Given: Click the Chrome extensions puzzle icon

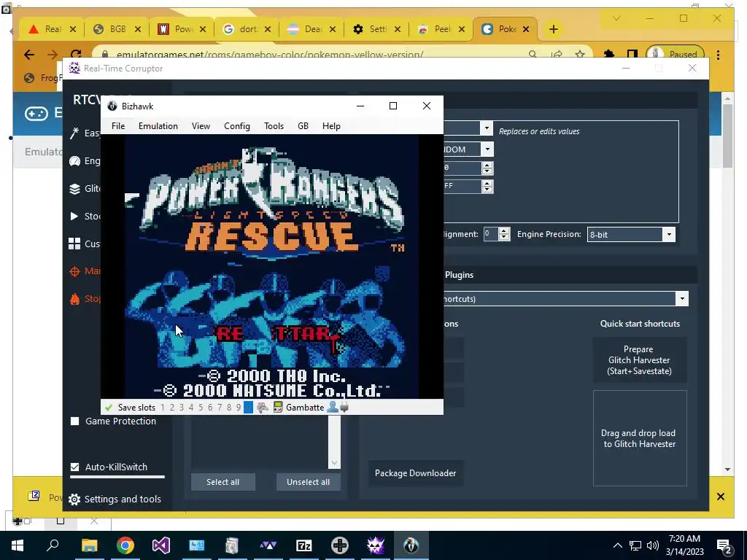Looking at the screenshot, I should pyautogui.click(x=609, y=54).
